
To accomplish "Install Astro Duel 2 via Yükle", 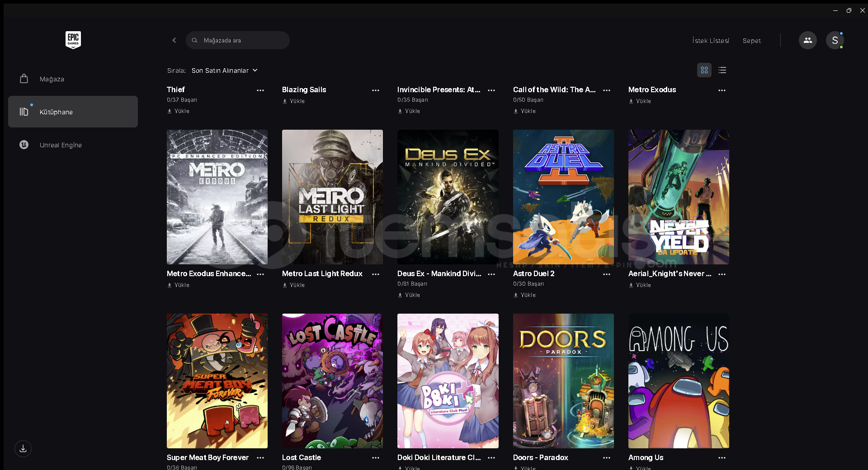I will pyautogui.click(x=525, y=295).
